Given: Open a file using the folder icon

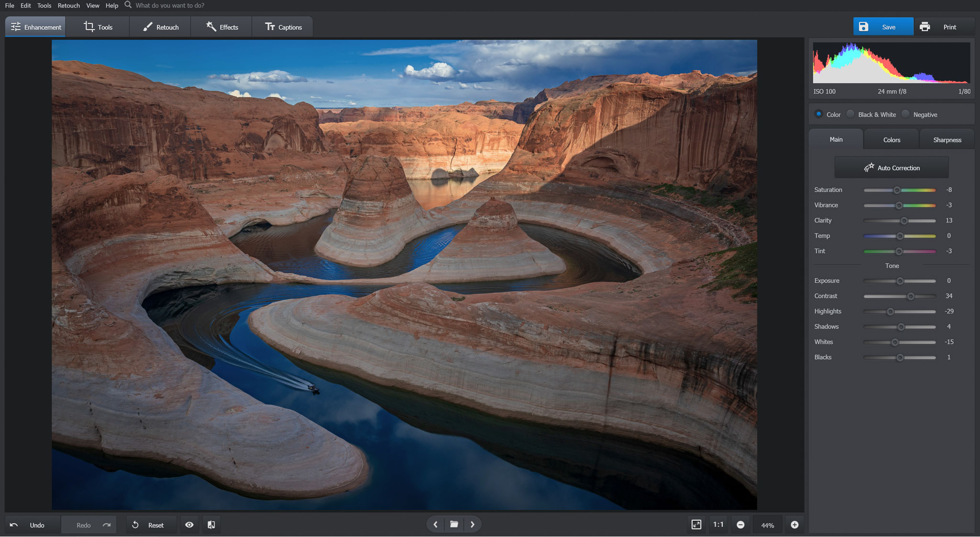Looking at the screenshot, I should pyautogui.click(x=454, y=524).
